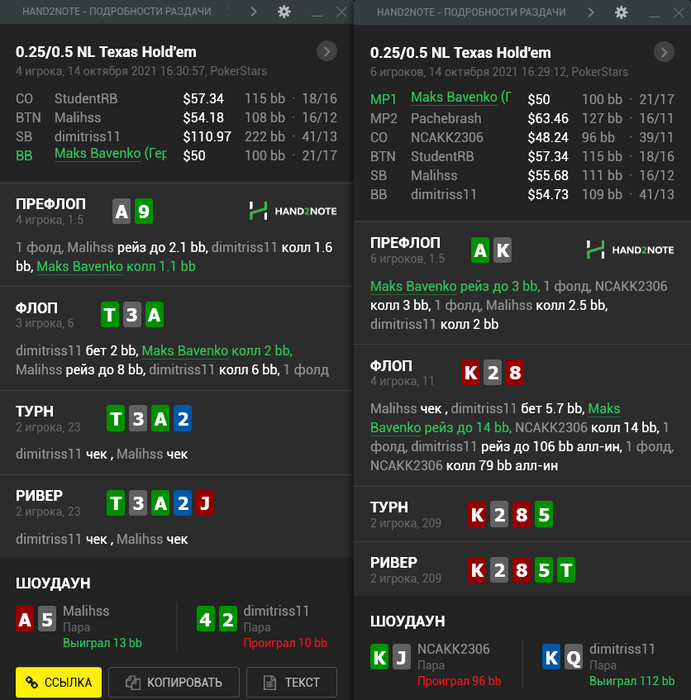Click the $110.97 stack value in left window
Viewport: 691px width, 700px height.
coord(207,137)
